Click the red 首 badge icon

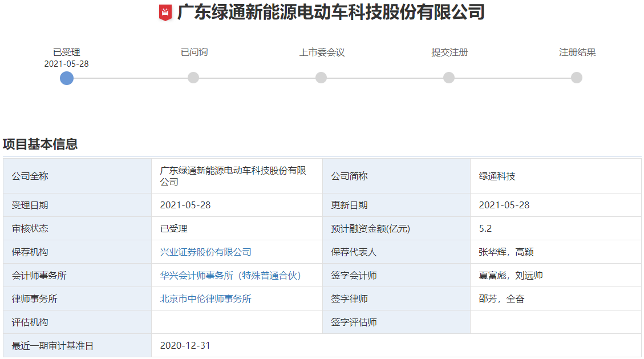tap(165, 13)
